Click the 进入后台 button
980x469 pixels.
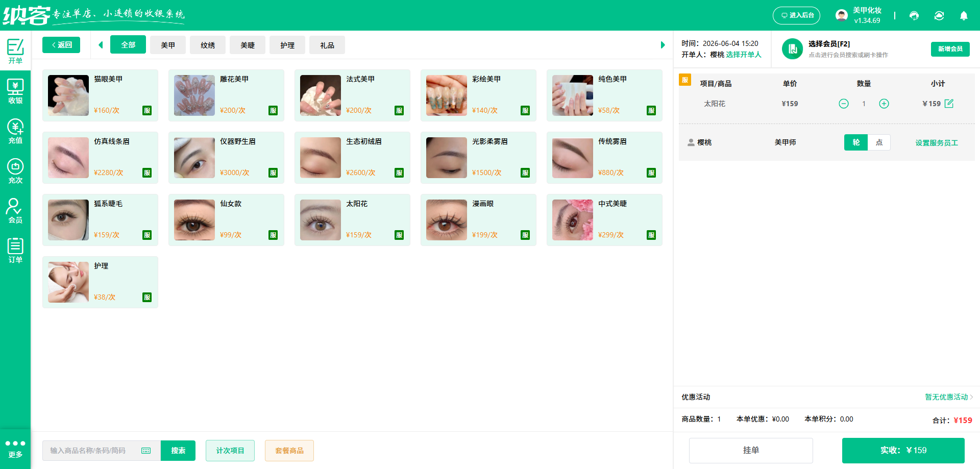(x=796, y=15)
